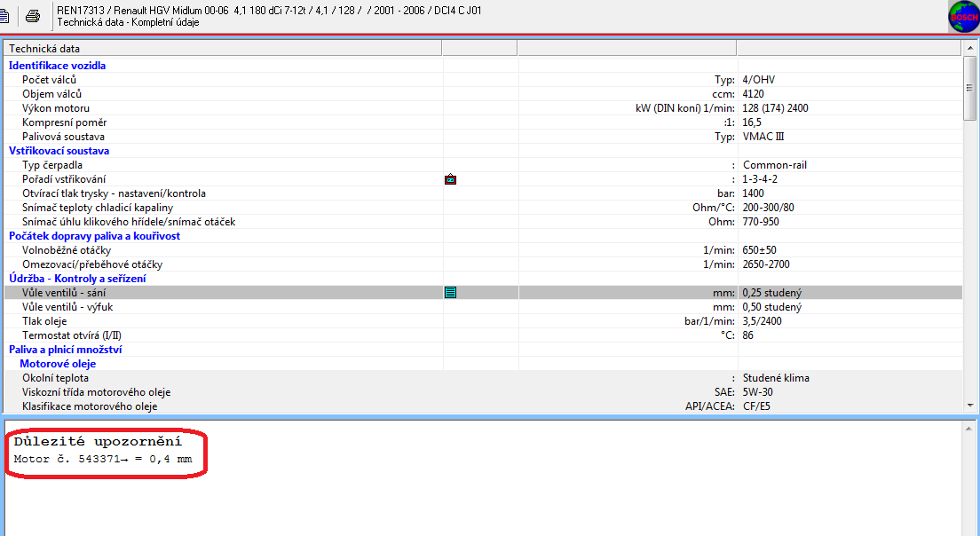This screenshot has width=980, height=536.
Task: Click the 770-950 Ohm value
Action: (761, 222)
